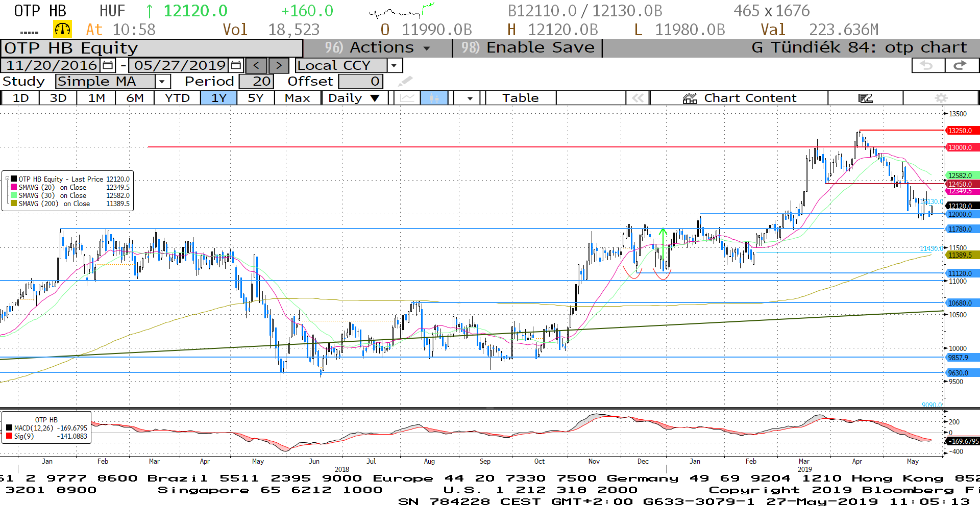Image resolution: width=980 pixels, height=530 pixels.
Task: Click the intraday sparkline mini chart
Action: 402,11
